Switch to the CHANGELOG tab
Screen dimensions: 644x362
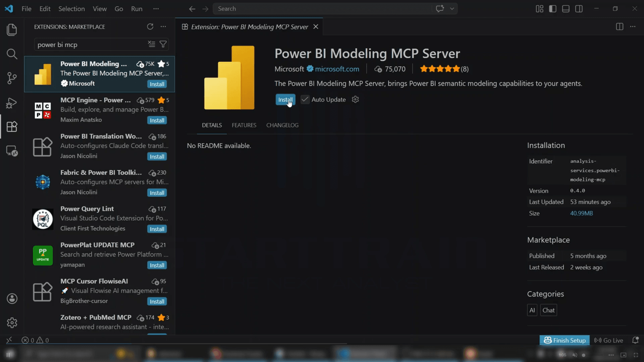point(282,125)
